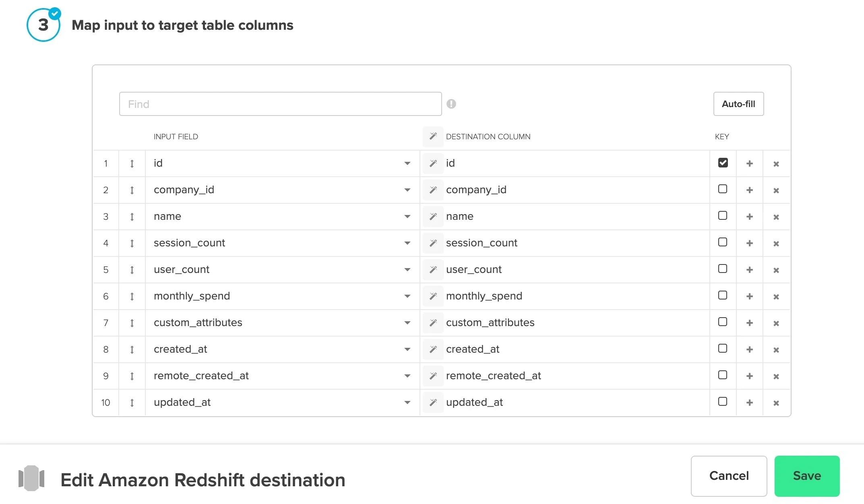
Task: Save the Amazon Redshift destination changes
Action: tap(806, 476)
